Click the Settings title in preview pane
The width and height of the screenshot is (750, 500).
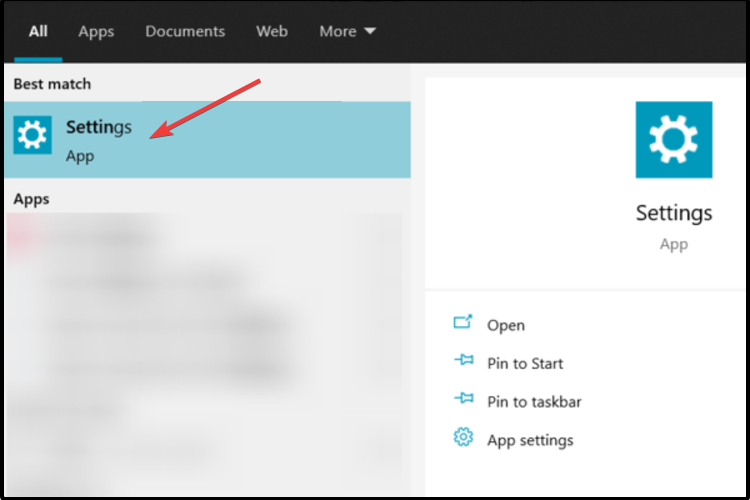point(673,213)
